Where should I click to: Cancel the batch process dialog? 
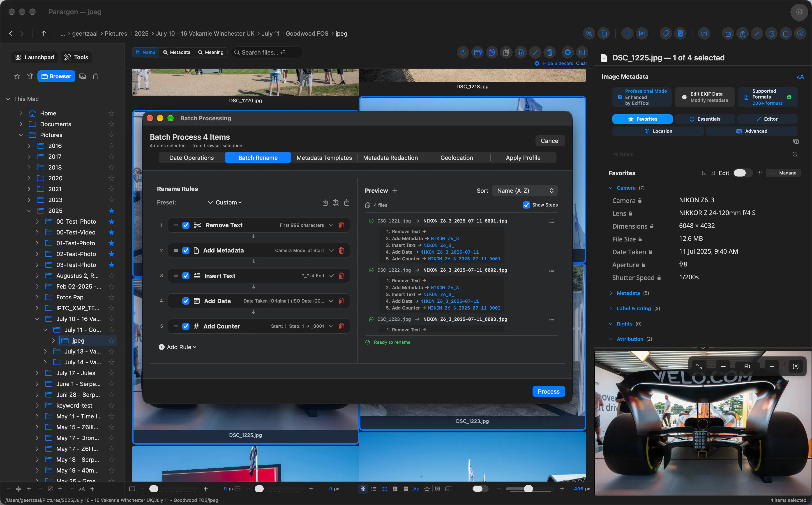tap(550, 141)
